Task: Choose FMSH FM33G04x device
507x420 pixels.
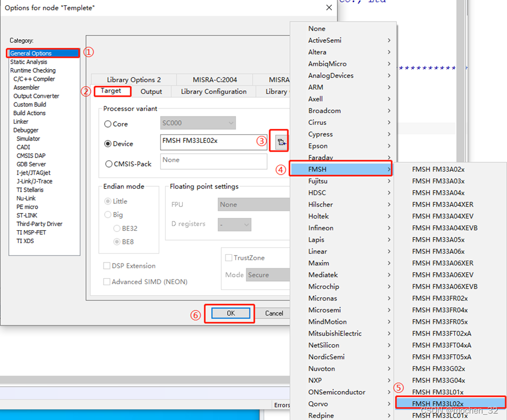Action: tap(450, 380)
